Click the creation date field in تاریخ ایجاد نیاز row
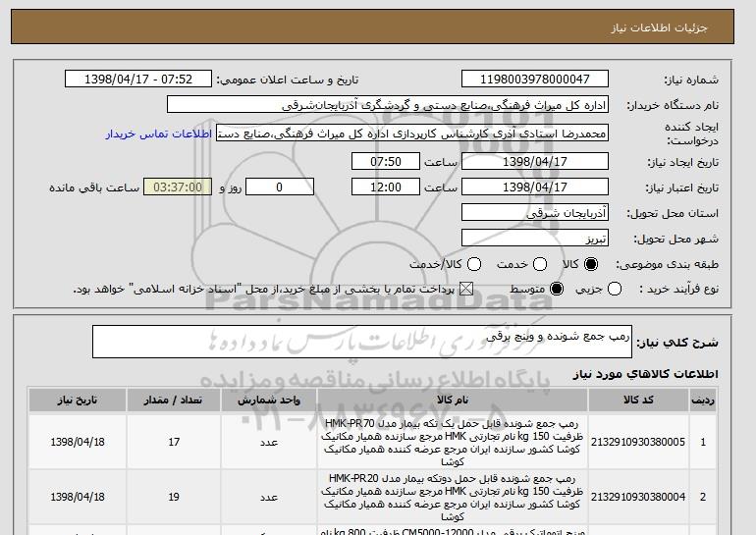756x535 pixels. click(535, 161)
